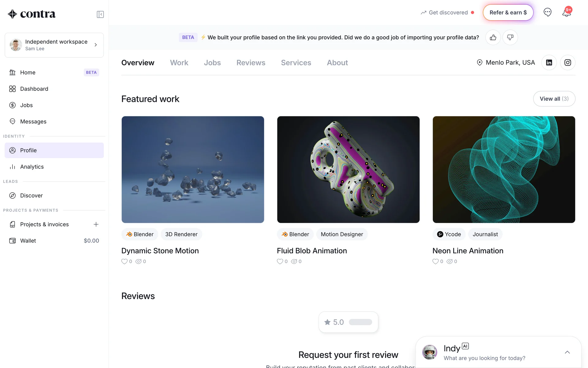The width and height of the screenshot is (588, 368).
Task: Open the Neon Line Animation thumbnail
Action: click(x=503, y=169)
